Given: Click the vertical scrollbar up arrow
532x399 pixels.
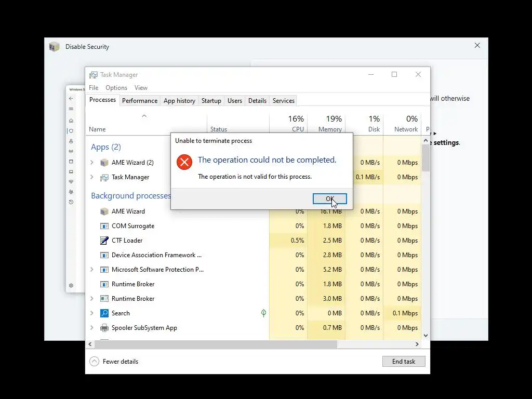Looking at the screenshot, I should [x=426, y=140].
